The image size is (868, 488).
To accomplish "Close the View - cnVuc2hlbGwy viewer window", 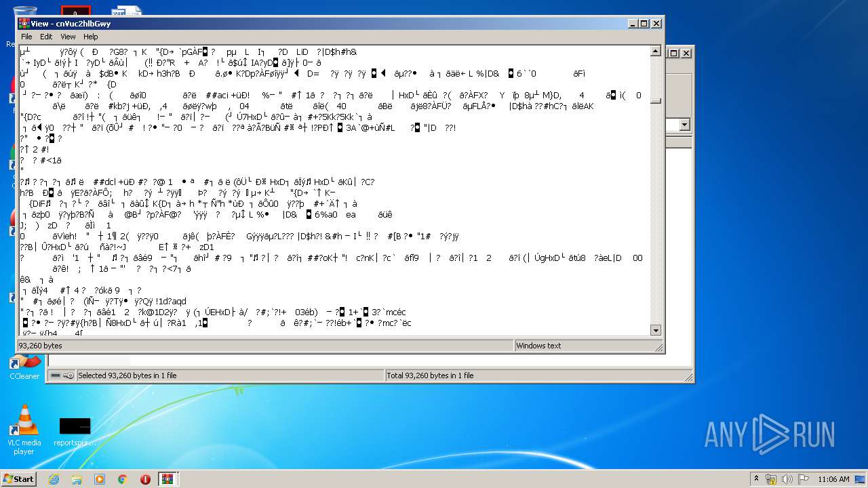I will pyautogui.click(x=656, y=23).
